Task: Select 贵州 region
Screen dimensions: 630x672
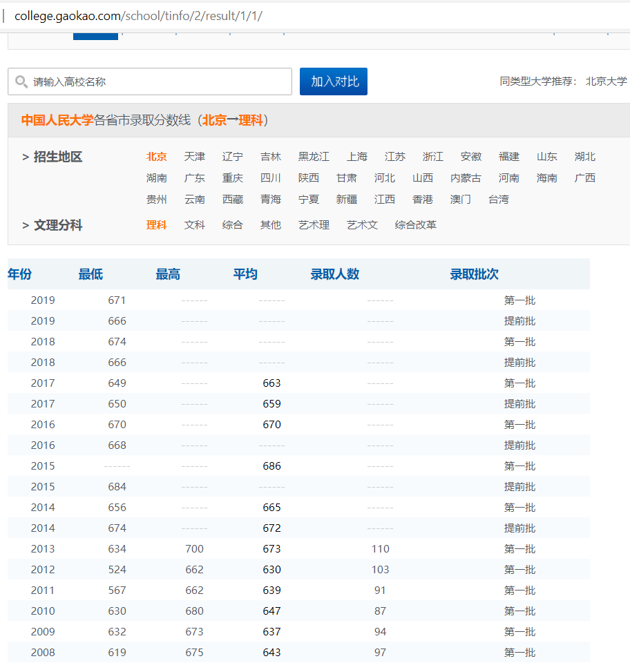Action: (156, 200)
